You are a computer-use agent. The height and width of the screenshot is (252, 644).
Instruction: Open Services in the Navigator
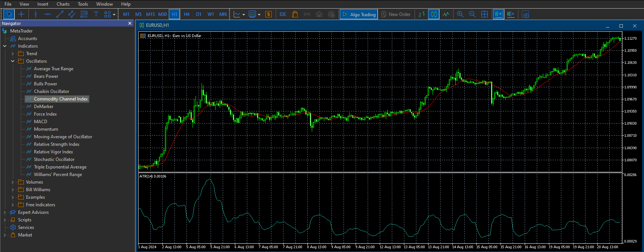(26, 227)
